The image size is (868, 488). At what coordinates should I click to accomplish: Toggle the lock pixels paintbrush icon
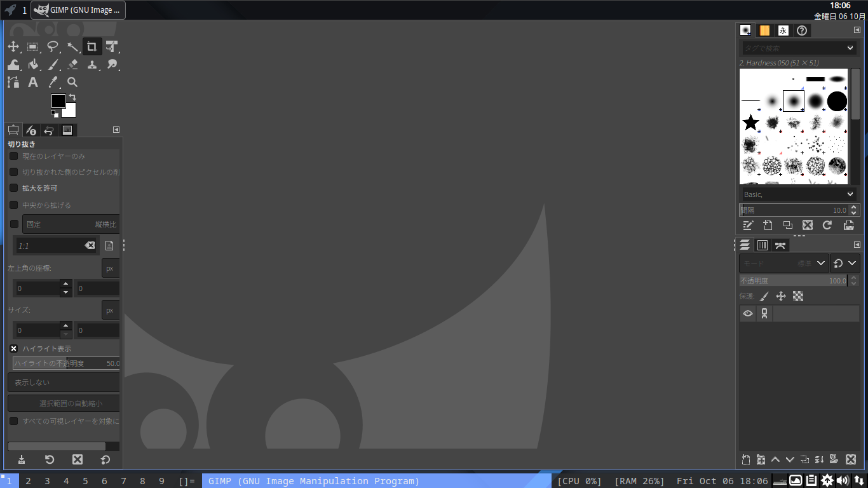(x=764, y=296)
